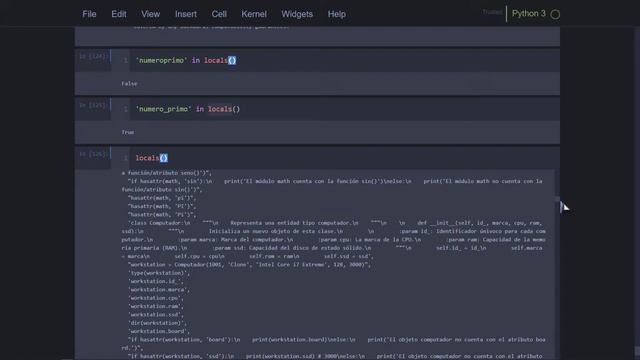This screenshot has width=640, height=360.
Task: Open the Widgets menu
Action: (297, 14)
